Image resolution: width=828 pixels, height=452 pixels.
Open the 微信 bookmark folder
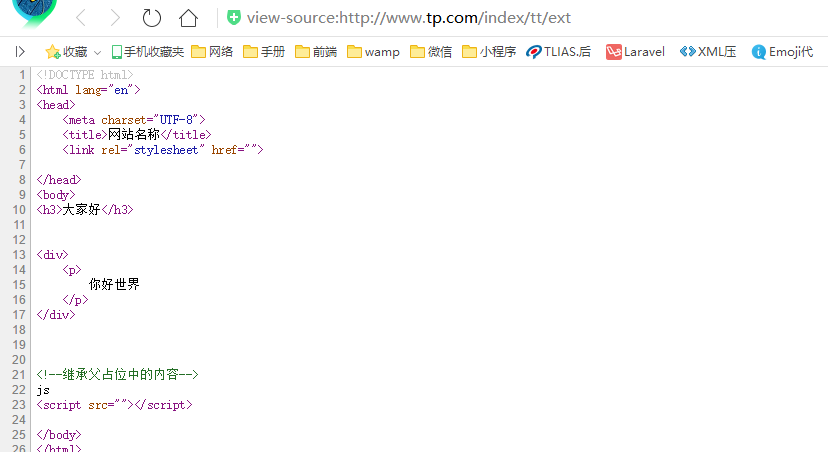431,52
